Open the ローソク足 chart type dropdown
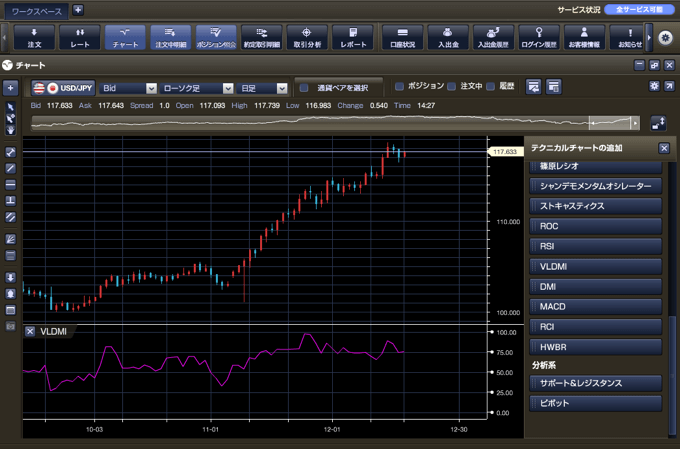 click(x=197, y=88)
